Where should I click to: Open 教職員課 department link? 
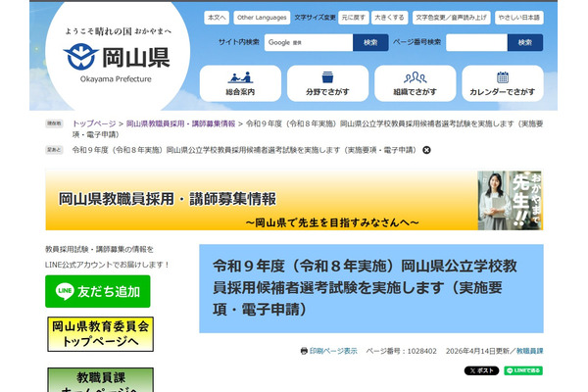click(530, 351)
